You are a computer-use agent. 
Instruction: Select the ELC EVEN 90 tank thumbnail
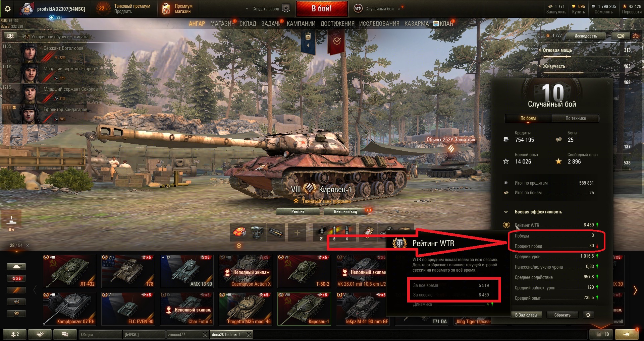point(128,309)
